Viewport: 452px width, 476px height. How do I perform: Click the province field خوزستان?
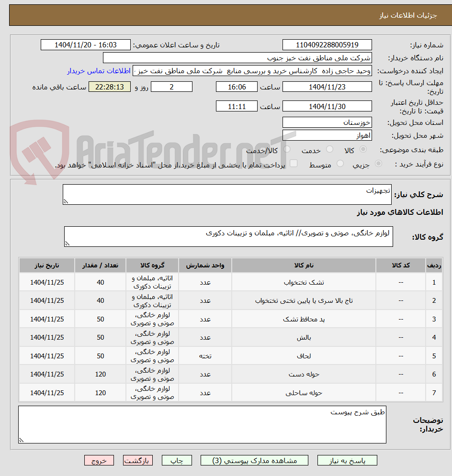click(x=327, y=122)
